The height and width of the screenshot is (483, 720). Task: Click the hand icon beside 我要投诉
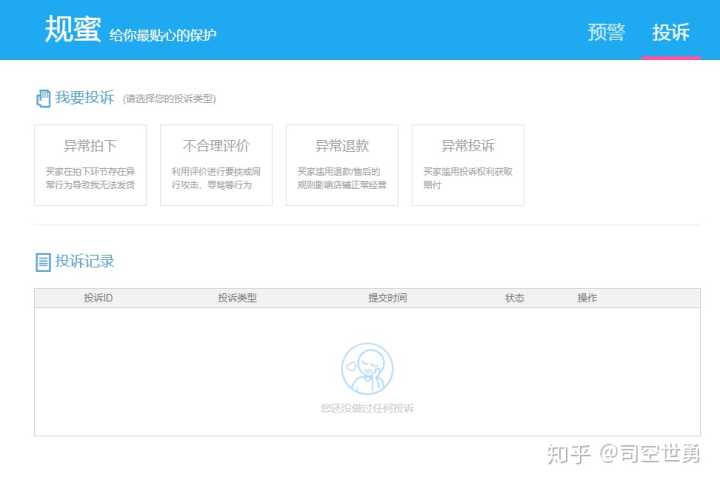point(43,98)
